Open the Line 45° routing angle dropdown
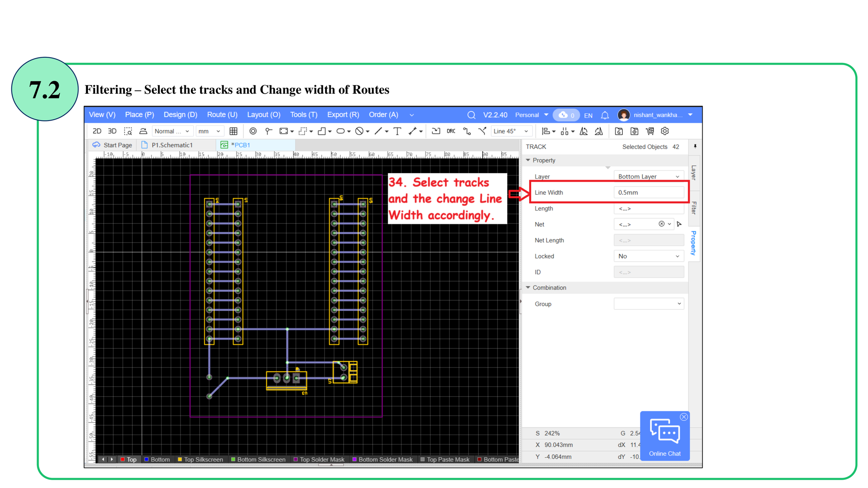The image size is (868, 488). [x=511, y=131]
